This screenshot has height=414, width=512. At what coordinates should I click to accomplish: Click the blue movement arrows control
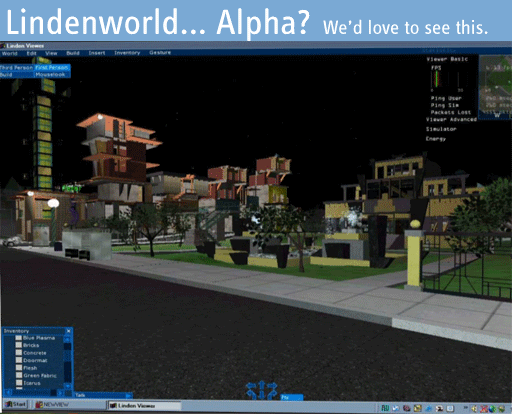pyautogui.click(x=262, y=390)
